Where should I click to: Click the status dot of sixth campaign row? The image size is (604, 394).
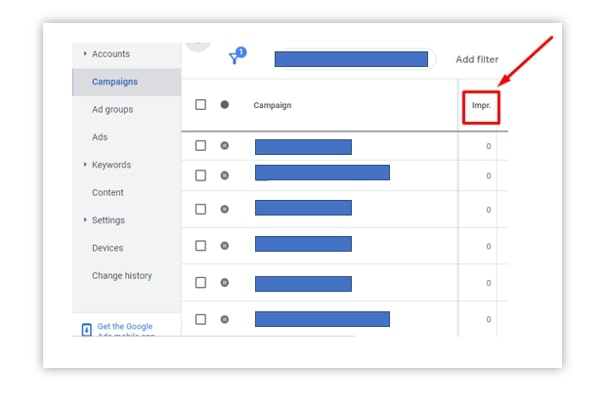(x=225, y=319)
